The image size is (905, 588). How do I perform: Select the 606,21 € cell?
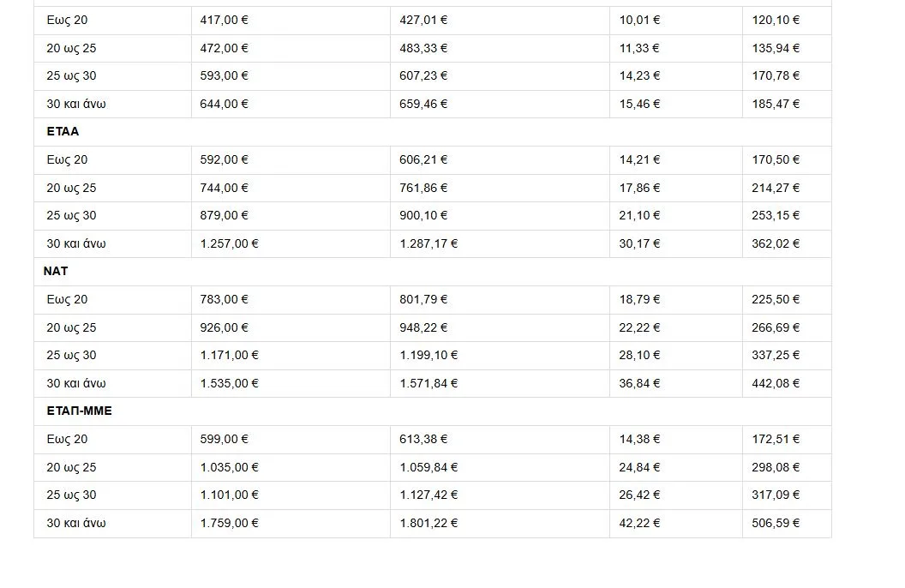coord(423,159)
